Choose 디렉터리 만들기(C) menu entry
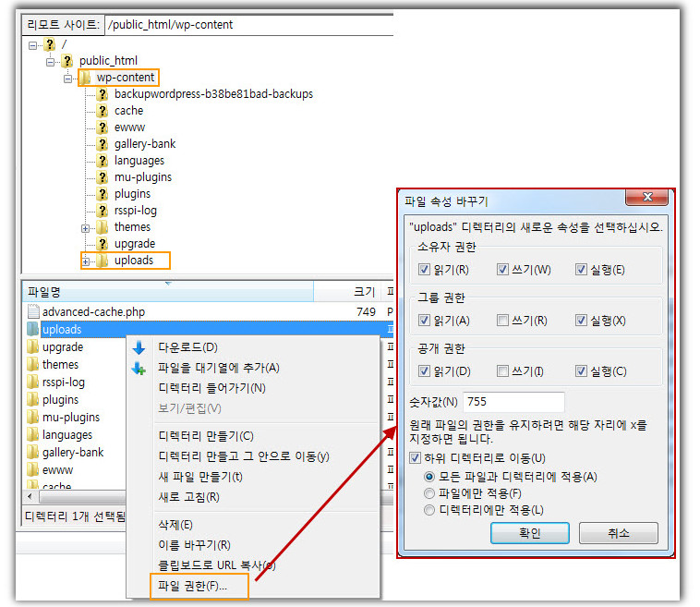Image resolution: width=700 pixels, height=607 pixels. click(x=254, y=436)
